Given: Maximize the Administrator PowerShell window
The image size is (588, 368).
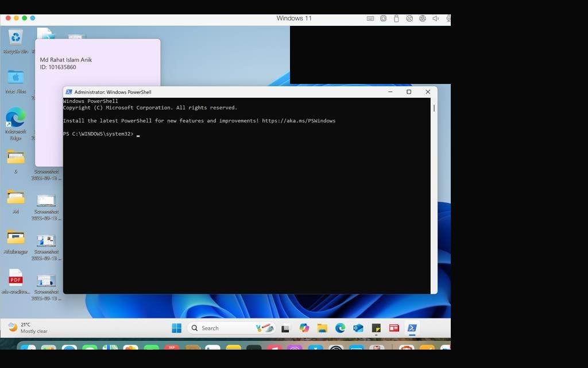Looking at the screenshot, I should (x=409, y=91).
